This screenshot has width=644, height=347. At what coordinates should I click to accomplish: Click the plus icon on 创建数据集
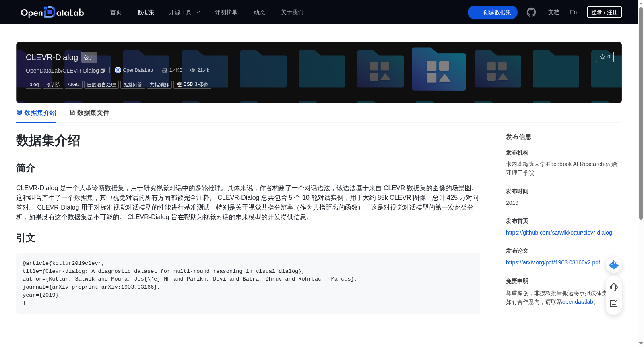click(477, 12)
